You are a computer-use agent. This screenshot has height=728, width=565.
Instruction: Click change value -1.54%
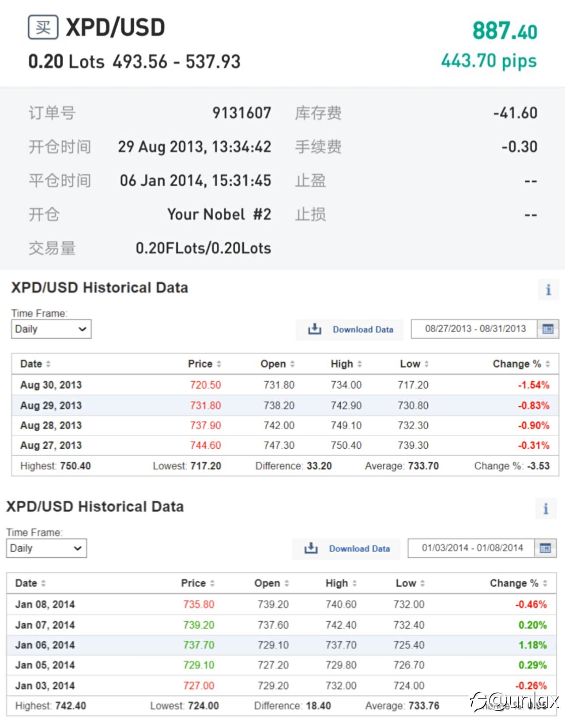534,385
